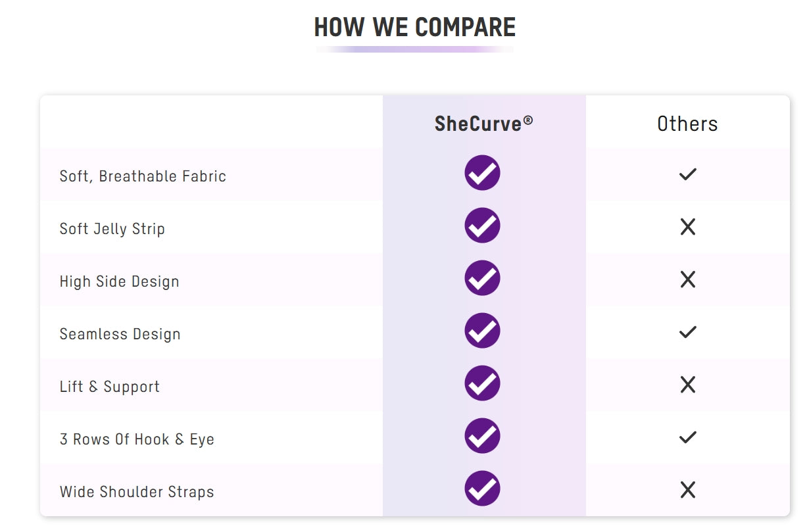The image size is (807, 532).
Task: Click SheCurve purple checkmark for Soft Jelly Strip
Action: click(x=482, y=226)
